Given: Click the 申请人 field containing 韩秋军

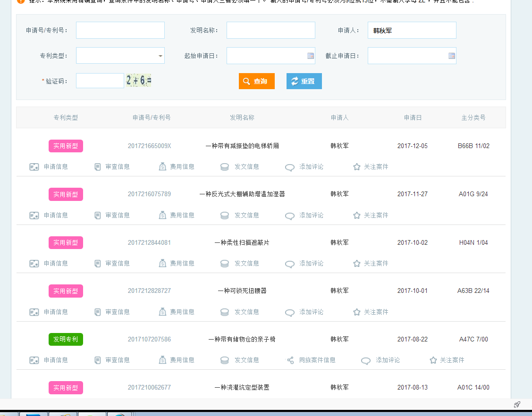Looking at the screenshot, I should [x=412, y=30].
